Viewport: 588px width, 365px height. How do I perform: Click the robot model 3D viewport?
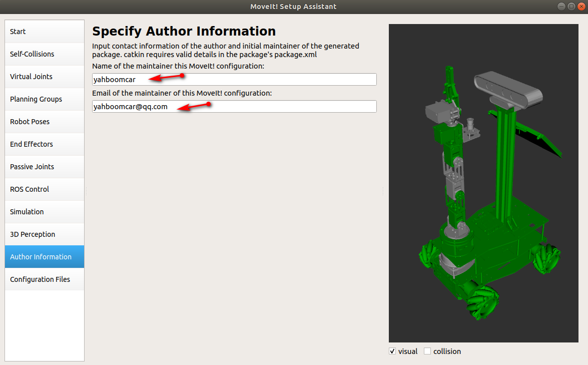483,183
